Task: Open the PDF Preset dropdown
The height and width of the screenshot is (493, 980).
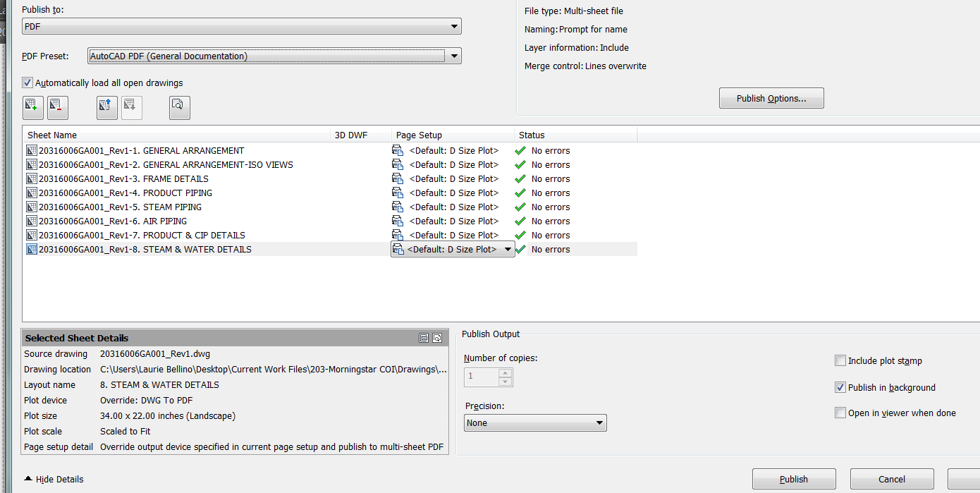Action: point(455,56)
